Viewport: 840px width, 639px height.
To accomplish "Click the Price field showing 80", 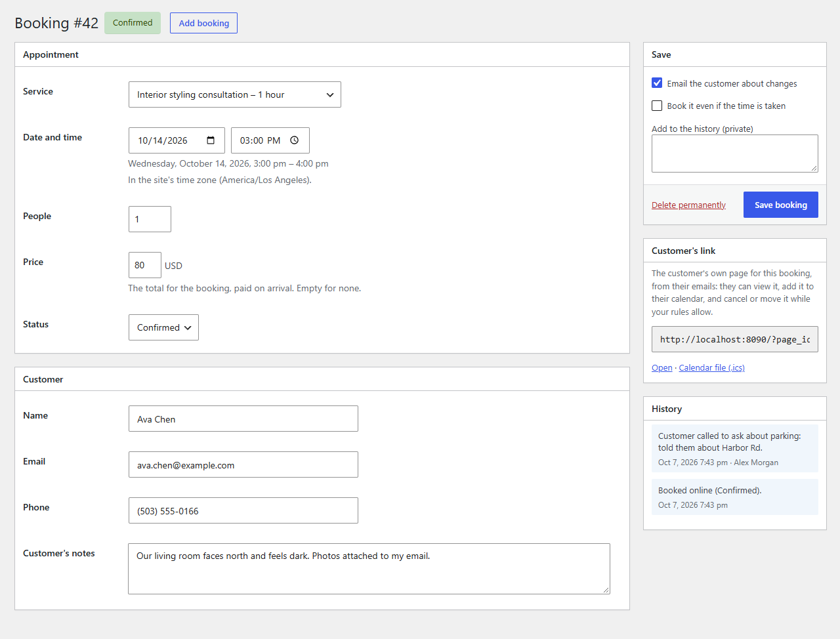I will click(x=145, y=265).
